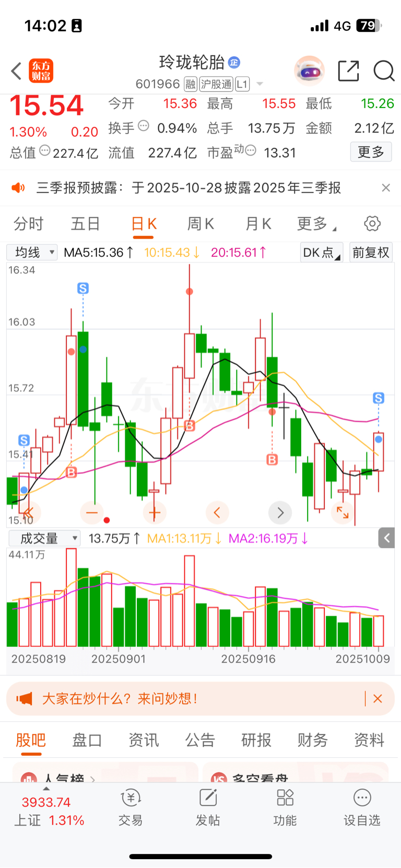Tap the magenta 20:15.61 MA label
Image resolution: width=401 pixels, height=868 pixels.
point(239,253)
